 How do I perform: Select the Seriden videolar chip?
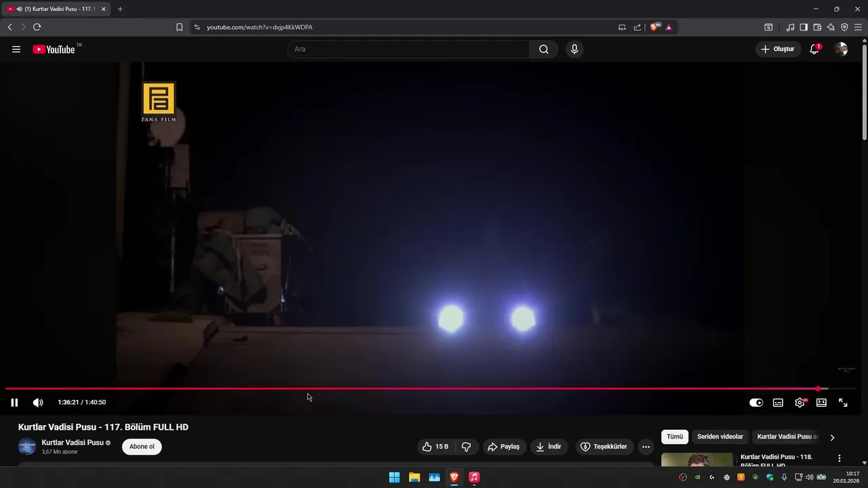[720, 437]
